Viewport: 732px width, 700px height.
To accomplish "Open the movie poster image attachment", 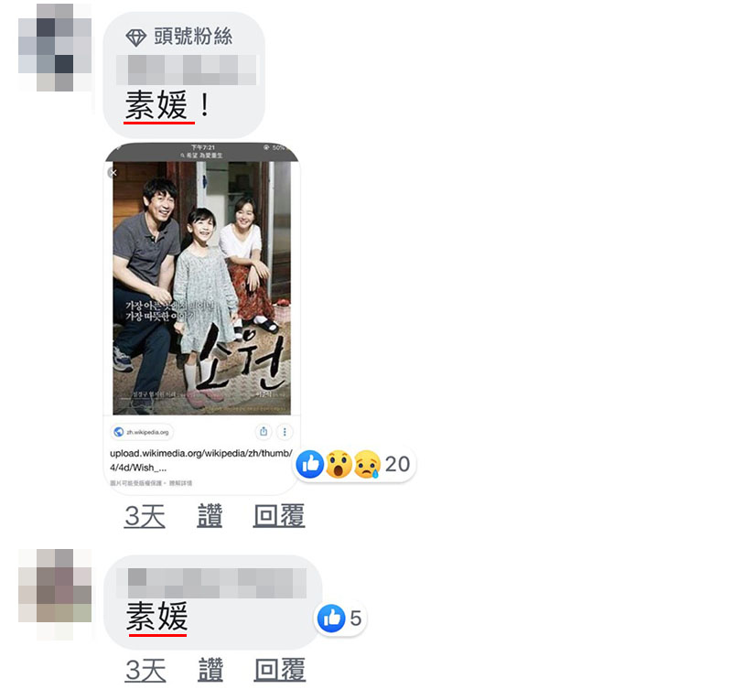I will [201, 287].
